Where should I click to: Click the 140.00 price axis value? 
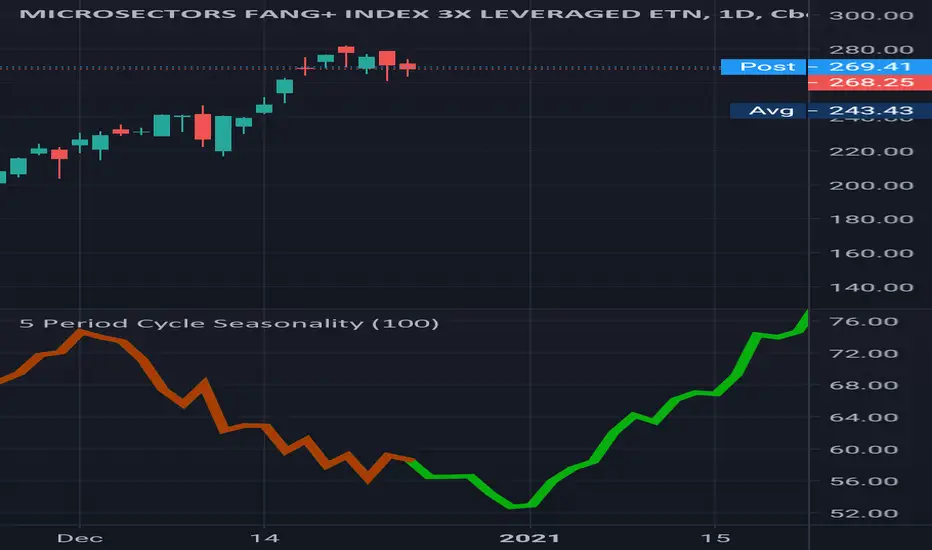coord(871,287)
